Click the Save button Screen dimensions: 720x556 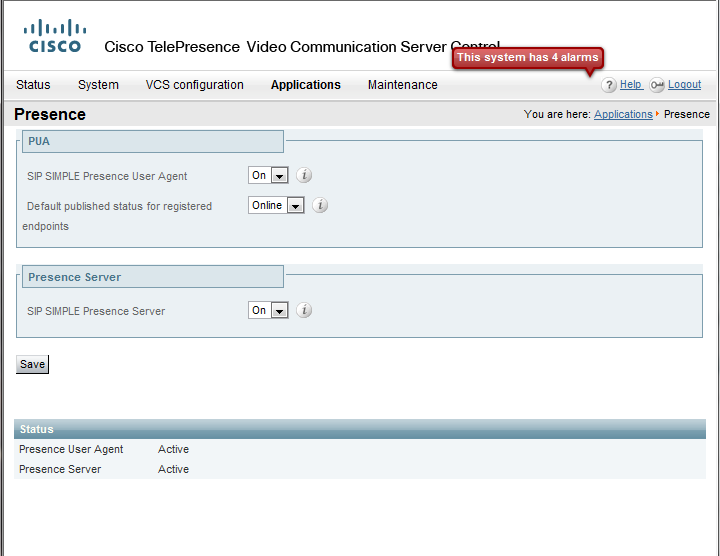32,364
